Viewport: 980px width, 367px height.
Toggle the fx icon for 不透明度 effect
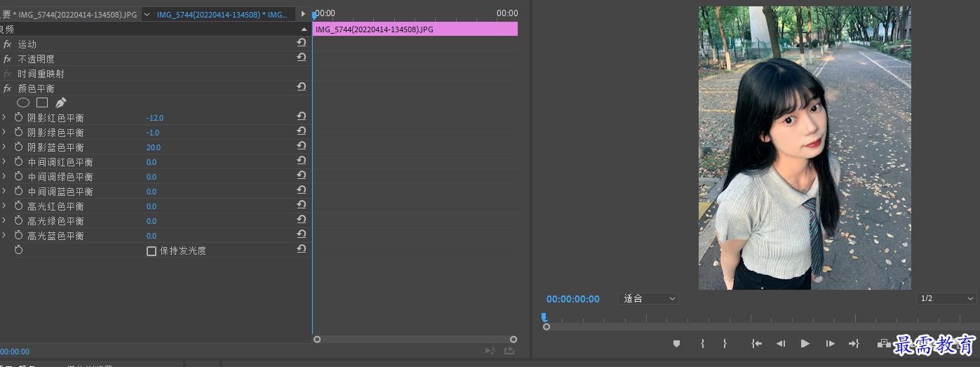coord(8,59)
